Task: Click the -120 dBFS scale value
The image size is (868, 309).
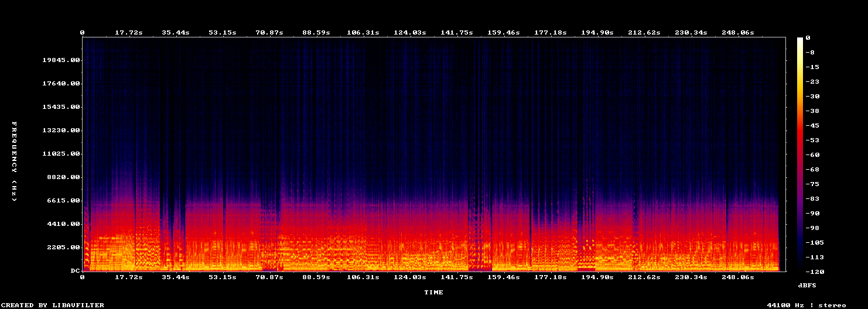Action: coord(815,272)
